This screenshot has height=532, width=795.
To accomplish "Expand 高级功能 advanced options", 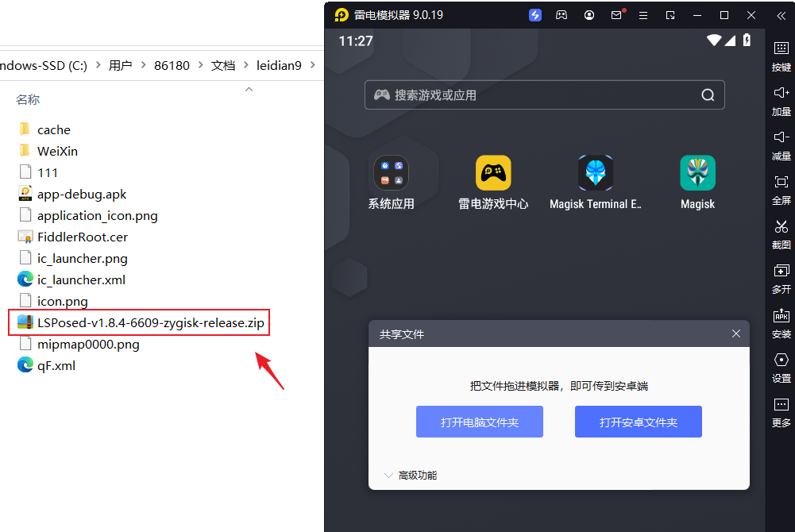I will [411, 476].
